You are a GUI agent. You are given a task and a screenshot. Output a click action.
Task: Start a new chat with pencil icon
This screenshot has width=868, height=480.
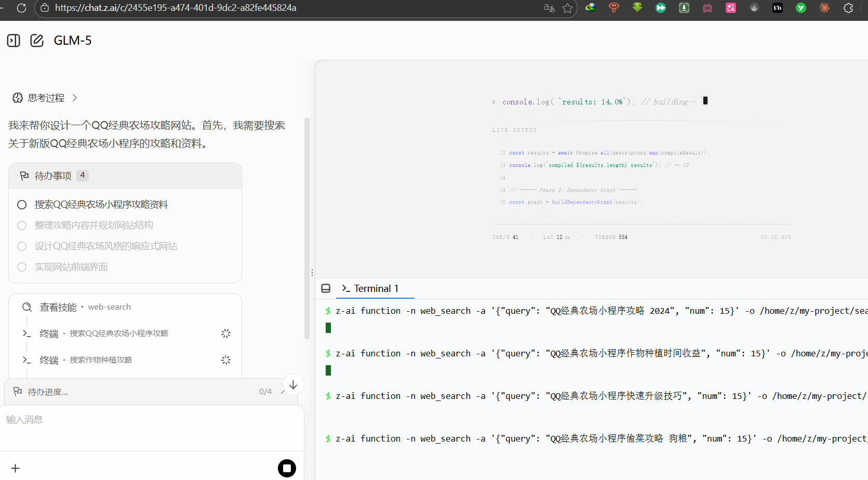37,41
